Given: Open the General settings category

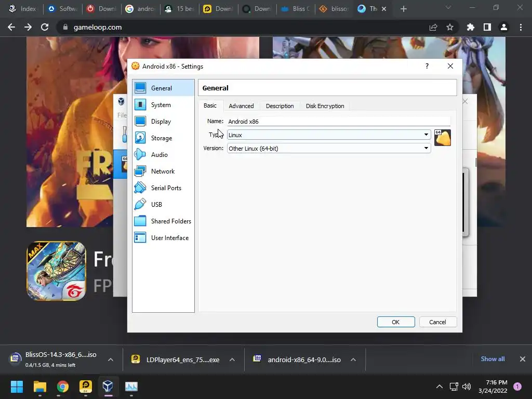Looking at the screenshot, I should 163,88.
